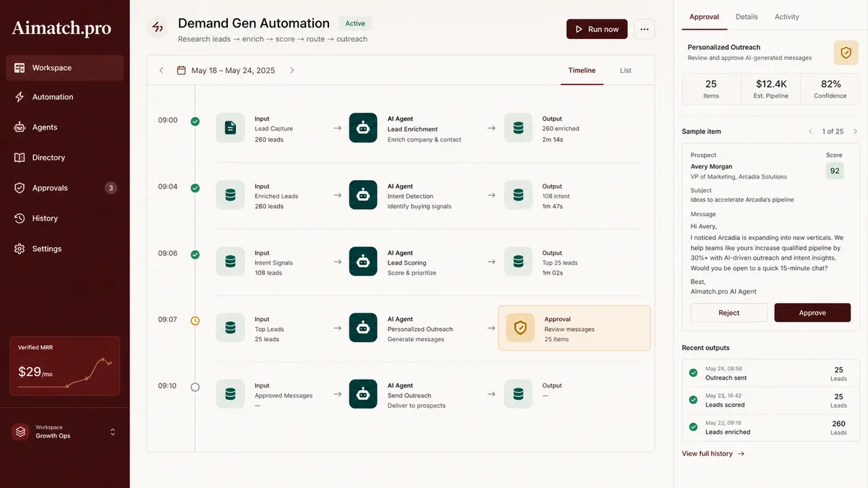Click the 25 Items stat box
This screenshot has width=868, height=488.
(x=711, y=89)
